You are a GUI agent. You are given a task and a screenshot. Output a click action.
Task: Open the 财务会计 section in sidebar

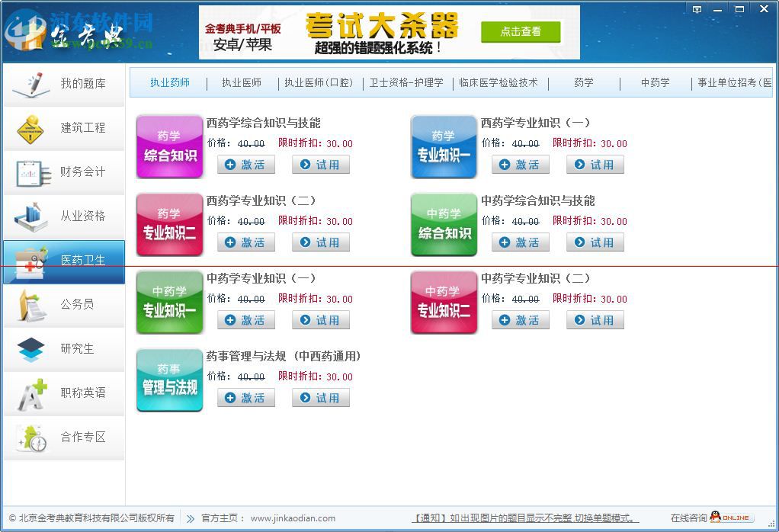(63, 172)
